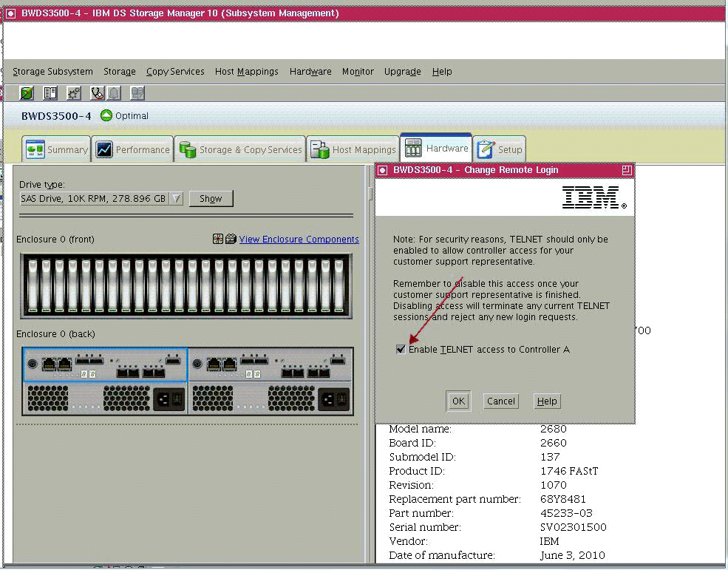Click the Monitor Performance toolbar icon
Screen dimensions: 728x570
(74, 92)
